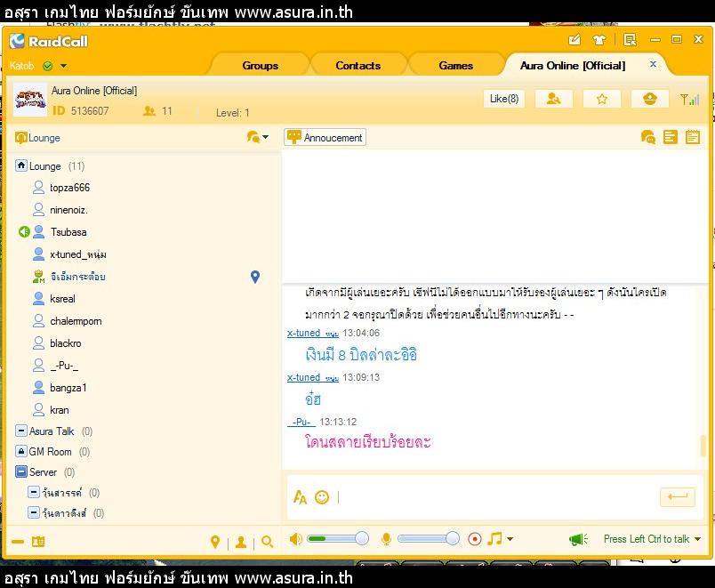Click the chat message input field
This screenshot has width=715, height=588.
[494, 497]
